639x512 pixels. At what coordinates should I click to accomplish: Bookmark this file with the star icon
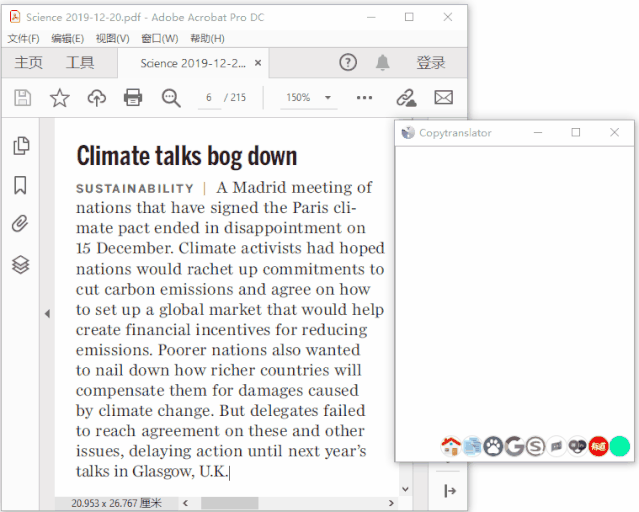[x=59, y=98]
